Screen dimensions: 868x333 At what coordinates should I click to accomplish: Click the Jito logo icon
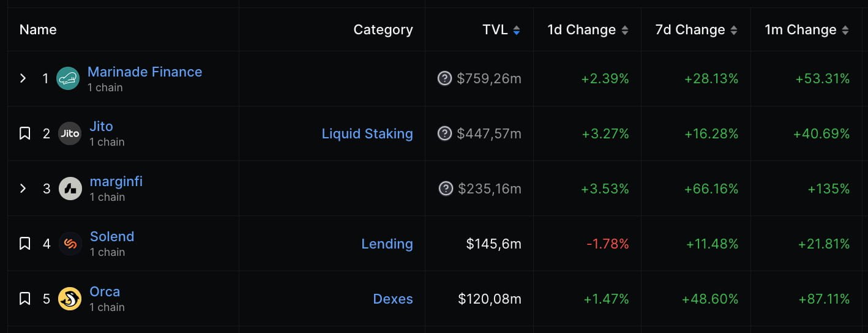pyautogui.click(x=70, y=133)
